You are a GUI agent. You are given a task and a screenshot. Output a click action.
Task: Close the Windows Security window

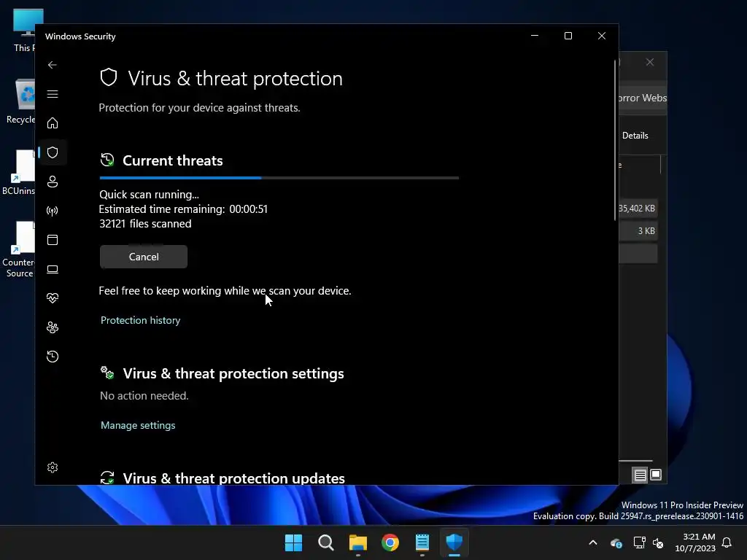pos(602,36)
